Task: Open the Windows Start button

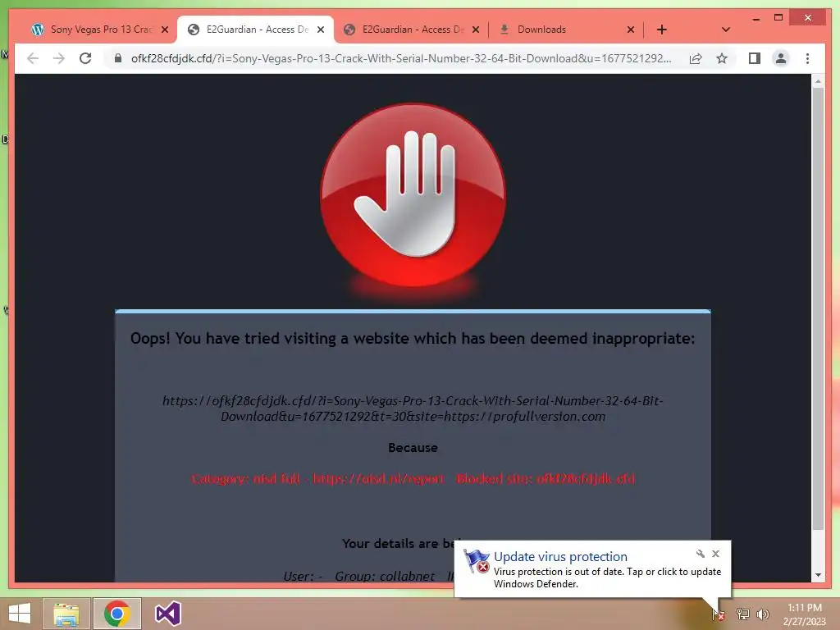Action: (20, 614)
